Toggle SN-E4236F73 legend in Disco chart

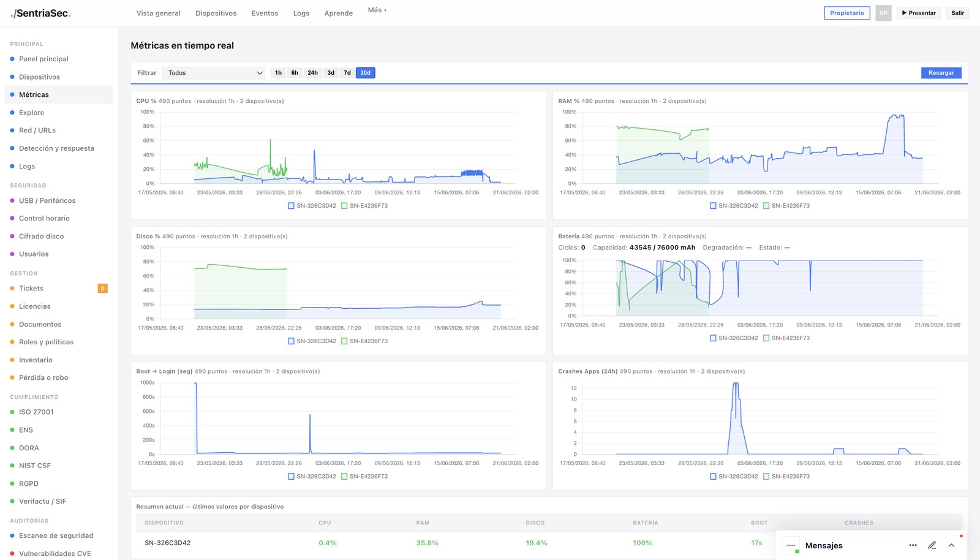tap(364, 341)
